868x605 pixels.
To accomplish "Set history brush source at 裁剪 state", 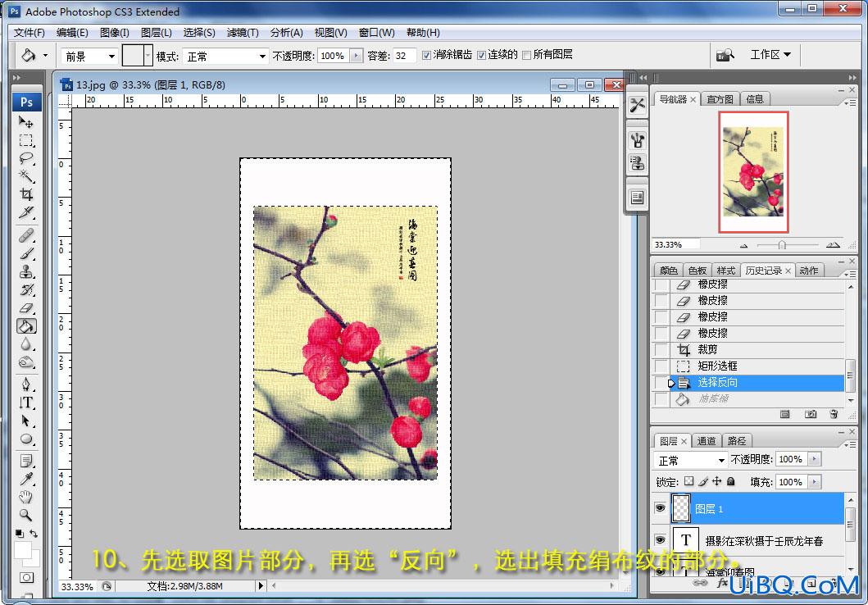I will (x=661, y=350).
